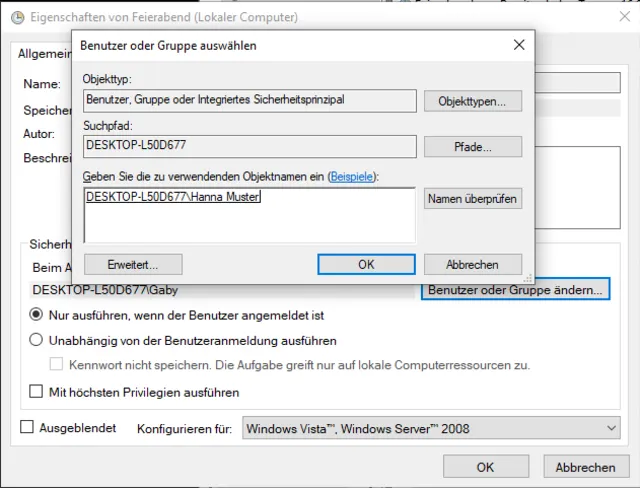The width and height of the screenshot is (640, 488).
Task: Click OK in the Eigenschaften von Feierabend window
Action: pos(486,467)
